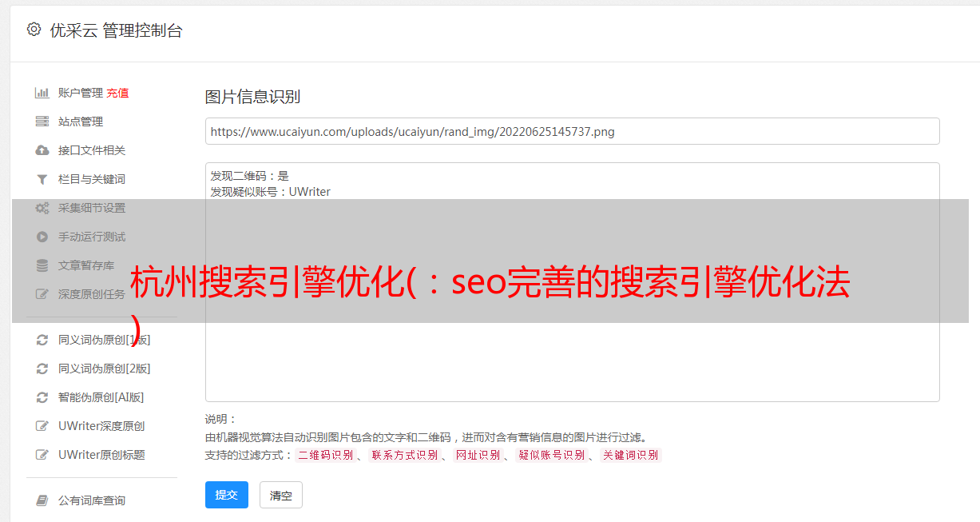Open 接口文件相关 in the sidebar

click(x=92, y=150)
